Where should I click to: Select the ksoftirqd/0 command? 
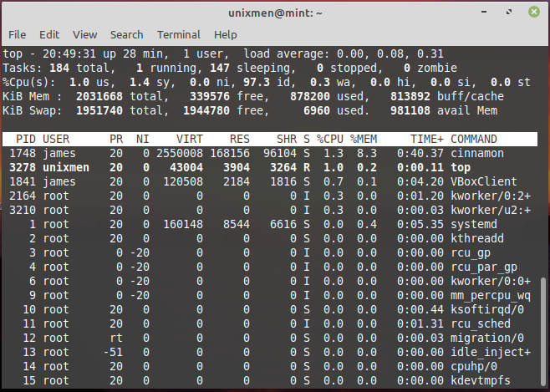(x=487, y=309)
